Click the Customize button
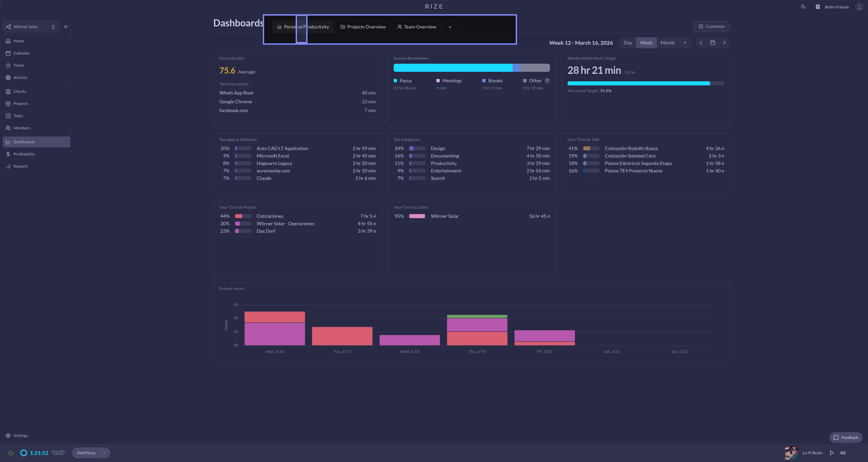 711,26
